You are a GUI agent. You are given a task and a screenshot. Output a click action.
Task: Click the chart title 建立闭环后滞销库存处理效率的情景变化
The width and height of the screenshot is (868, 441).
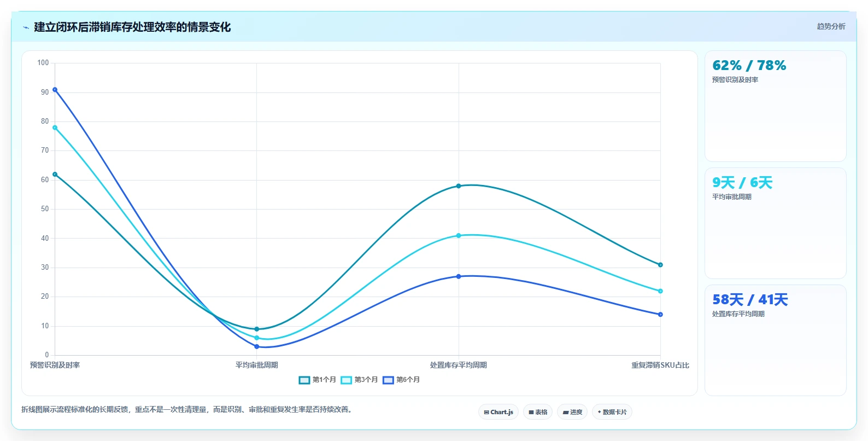[132, 27]
